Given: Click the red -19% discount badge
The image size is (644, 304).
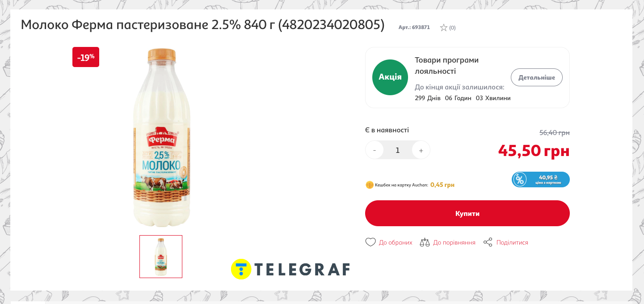Looking at the screenshot, I should [x=86, y=57].
